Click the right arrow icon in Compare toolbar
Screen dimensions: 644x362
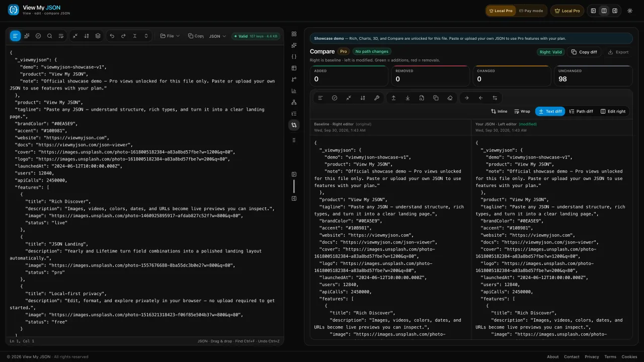pos(466,98)
